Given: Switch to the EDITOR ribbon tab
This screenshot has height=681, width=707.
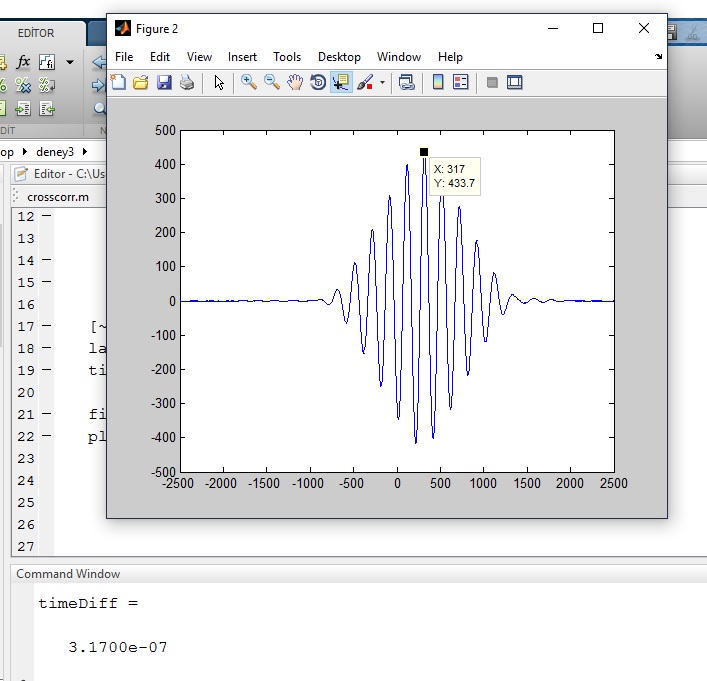Looking at the screenshot, I should pos(36,33).
